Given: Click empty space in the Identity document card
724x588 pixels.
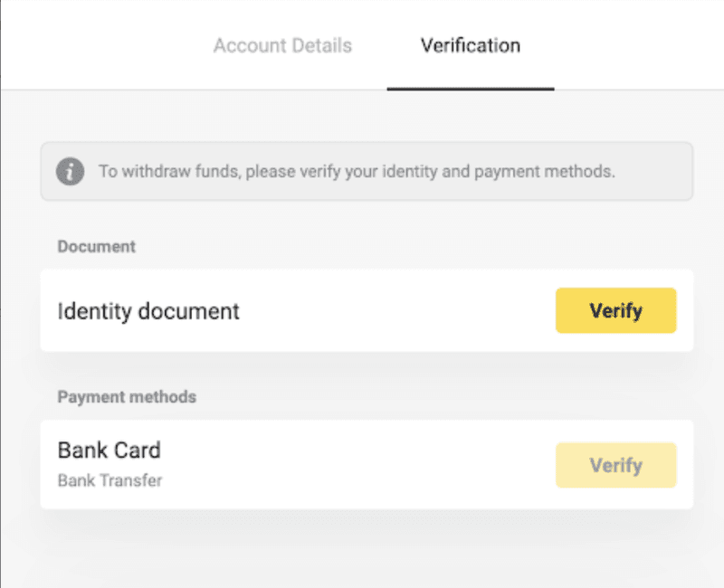Looking at the screenshot, I should click(x=397, y=310).
